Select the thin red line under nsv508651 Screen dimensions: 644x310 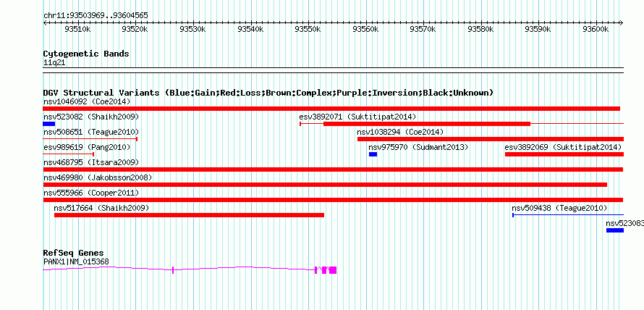pyautogui.click(x=90, y=139)
